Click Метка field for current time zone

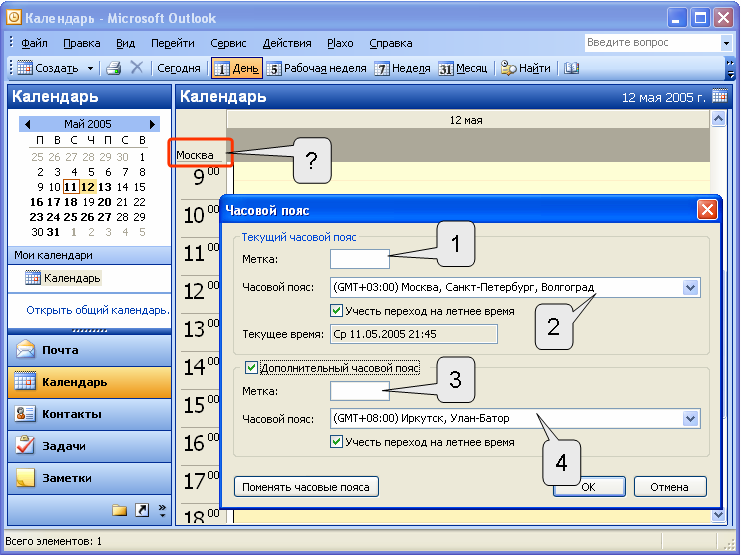pos(360,259)
